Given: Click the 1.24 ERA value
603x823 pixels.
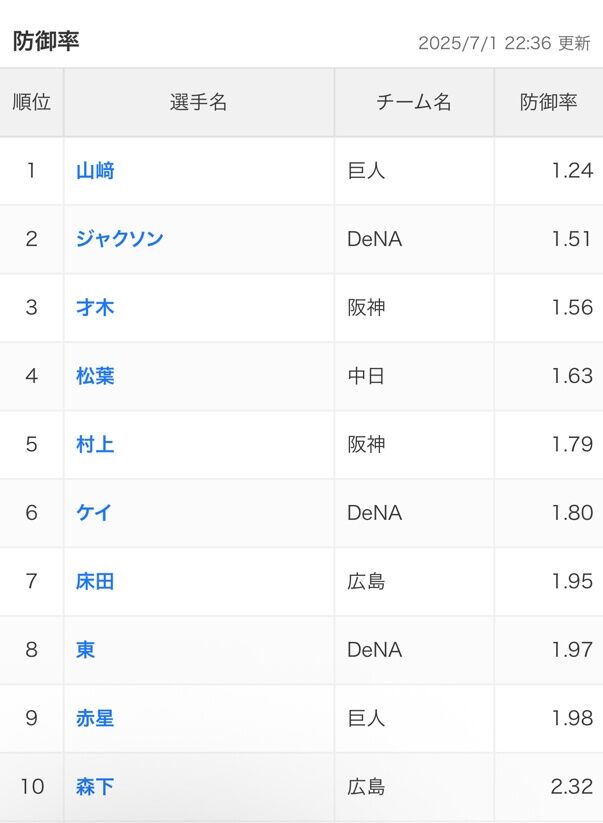Looking at the screenshot, I should click(572, 171).
